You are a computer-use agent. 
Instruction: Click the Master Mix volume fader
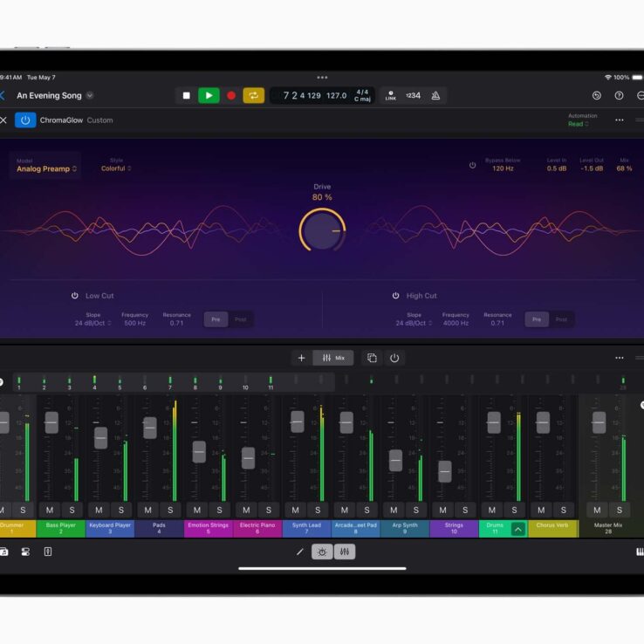599,422
